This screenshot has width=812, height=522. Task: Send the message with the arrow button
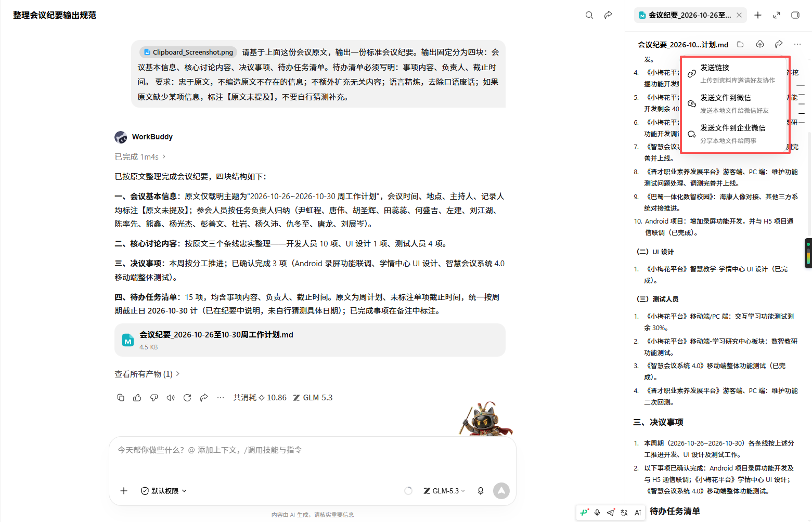coord(501,491)
